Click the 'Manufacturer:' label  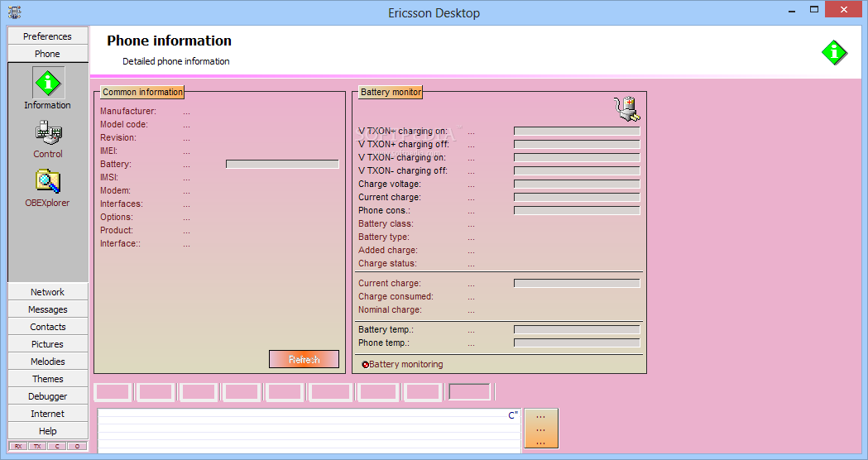click(128, 111)
